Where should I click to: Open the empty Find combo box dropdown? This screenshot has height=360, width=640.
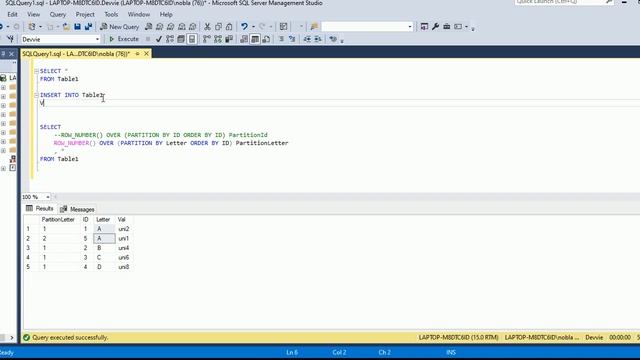point(410,27)
